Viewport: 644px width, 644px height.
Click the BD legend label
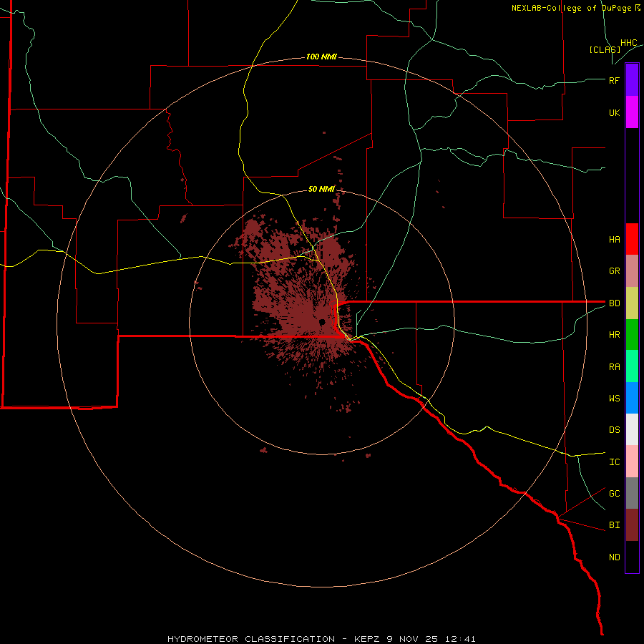[614, 303]
